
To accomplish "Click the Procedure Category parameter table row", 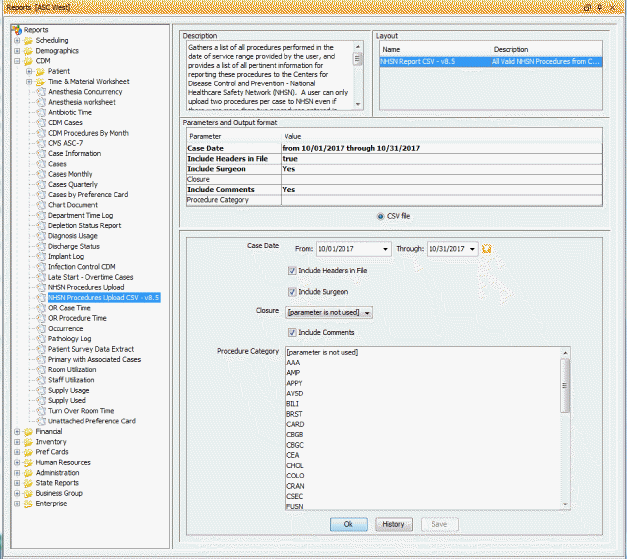I will pos(394,200).
